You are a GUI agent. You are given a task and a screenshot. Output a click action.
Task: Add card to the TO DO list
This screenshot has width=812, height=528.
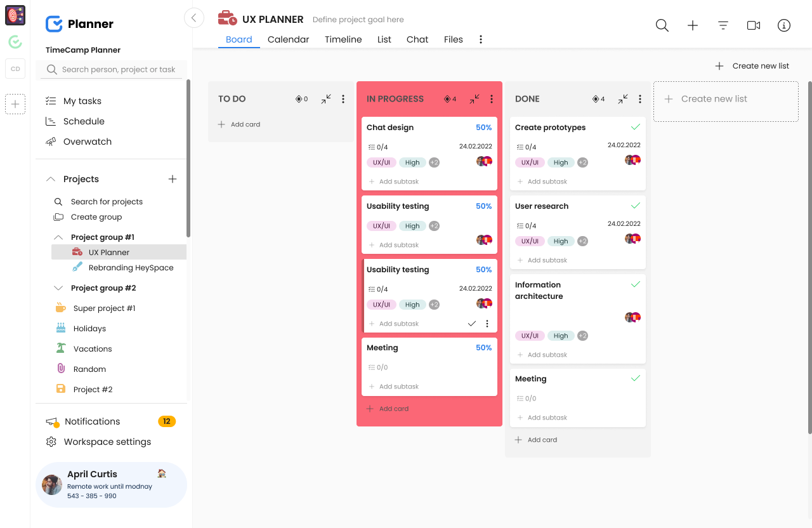click(x=239, y=124)
